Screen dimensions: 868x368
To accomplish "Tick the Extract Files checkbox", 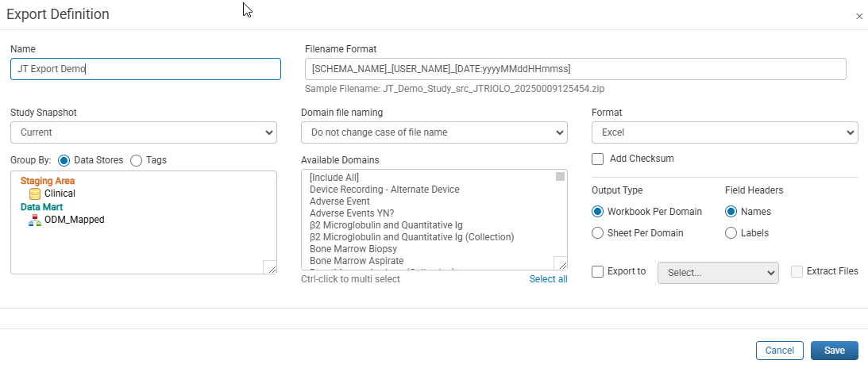I will pyautogui.click(x=797, y=271).
